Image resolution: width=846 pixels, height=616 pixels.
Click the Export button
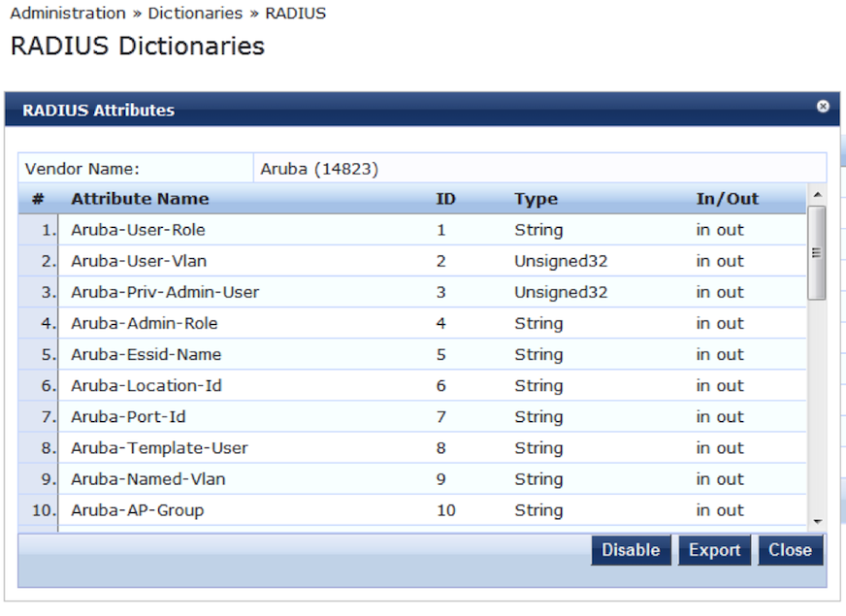pyautogui.click(x=714, y=550)
